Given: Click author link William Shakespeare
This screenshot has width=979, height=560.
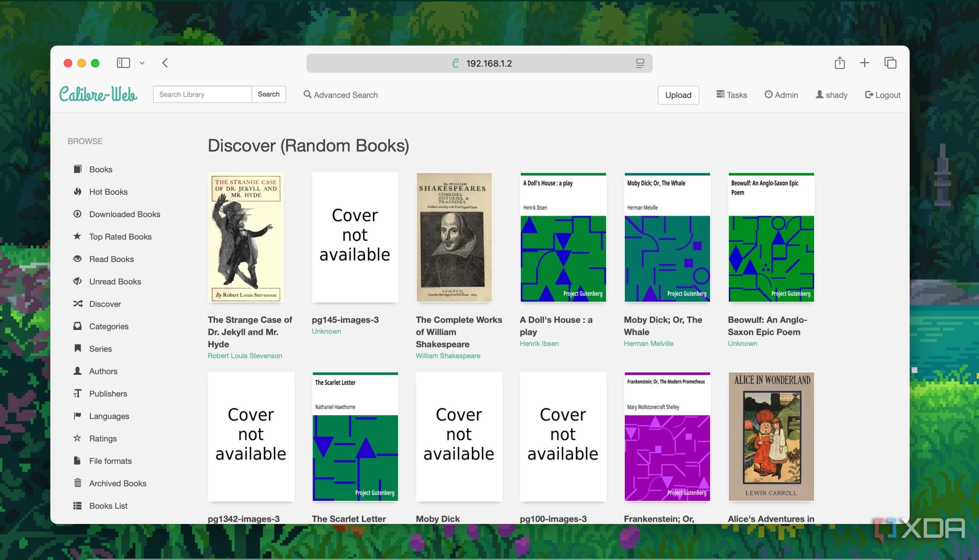Looking at the screenshot, I should click(448, 356).
